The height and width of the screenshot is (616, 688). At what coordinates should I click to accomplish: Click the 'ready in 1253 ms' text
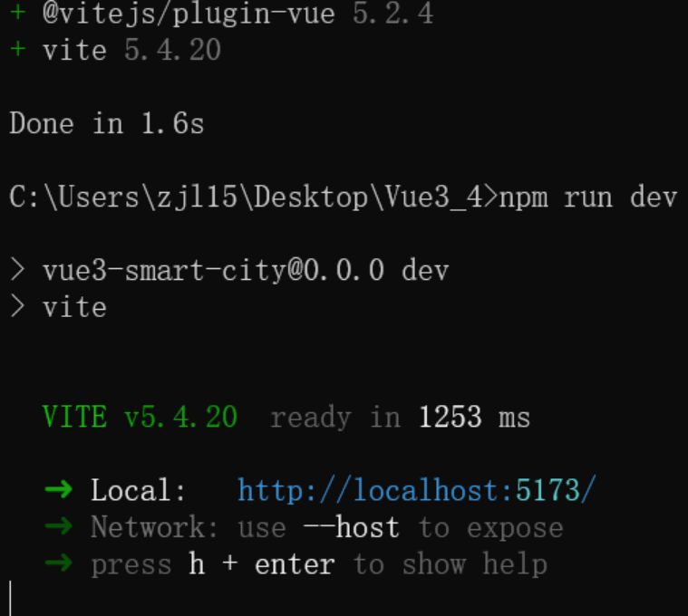pos(400,417)
